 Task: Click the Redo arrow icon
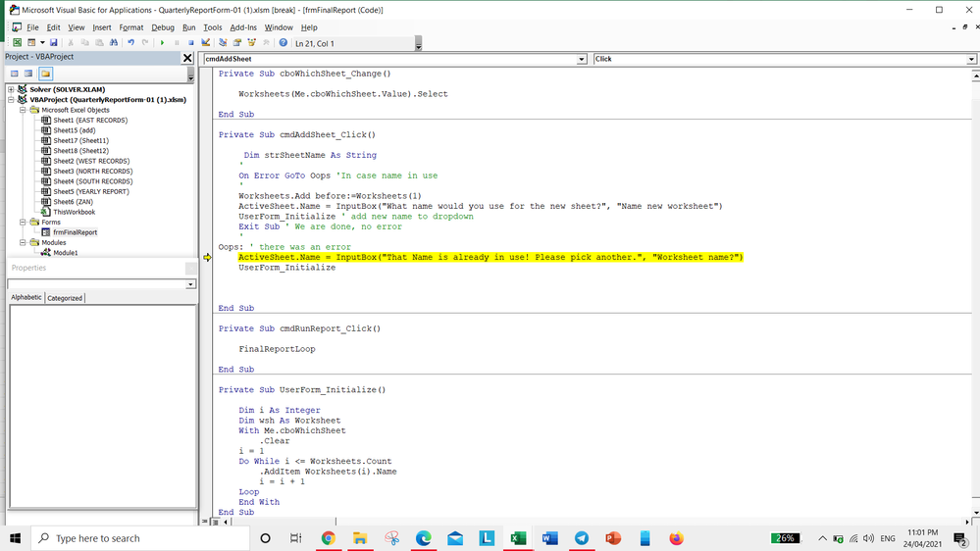coord(145,43)
